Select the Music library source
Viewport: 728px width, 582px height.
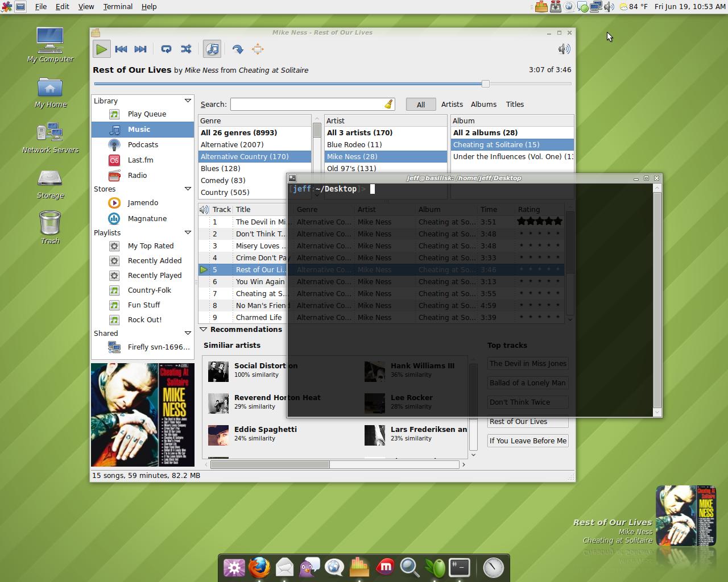point(143,129)
